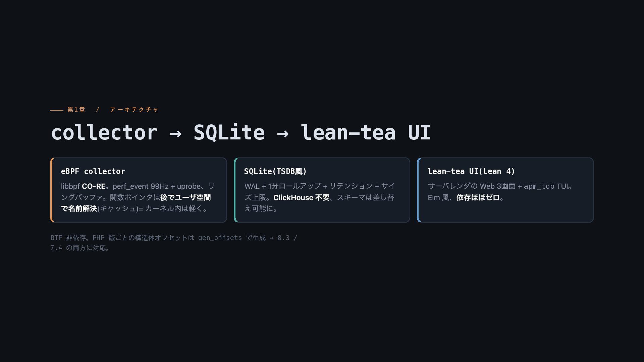Click the アーキテクチャ breadcrumb text
The image size is (644, 362).
pyautogui.click(x=134, y=110)
